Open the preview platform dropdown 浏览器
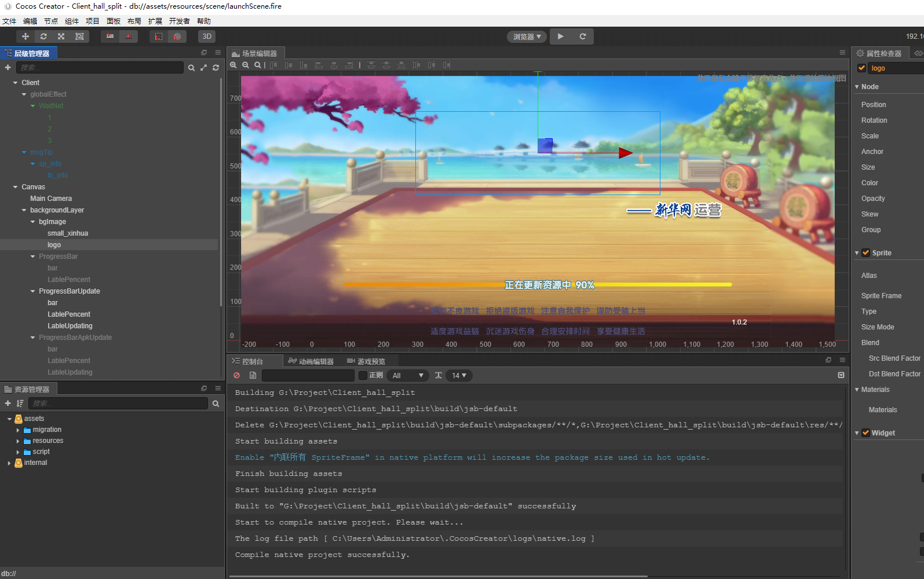The width and height of the screenshot is (924, 579). (x=527, y=36)
